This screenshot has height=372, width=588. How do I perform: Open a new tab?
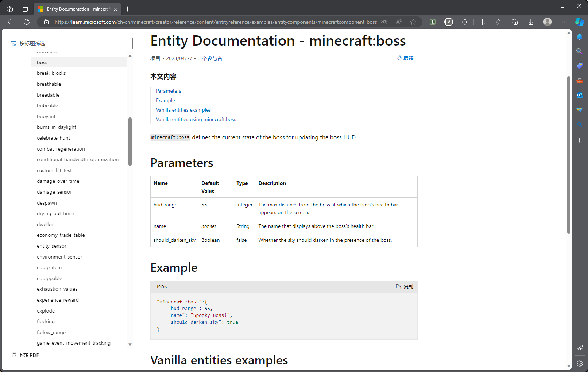(128, 9)
